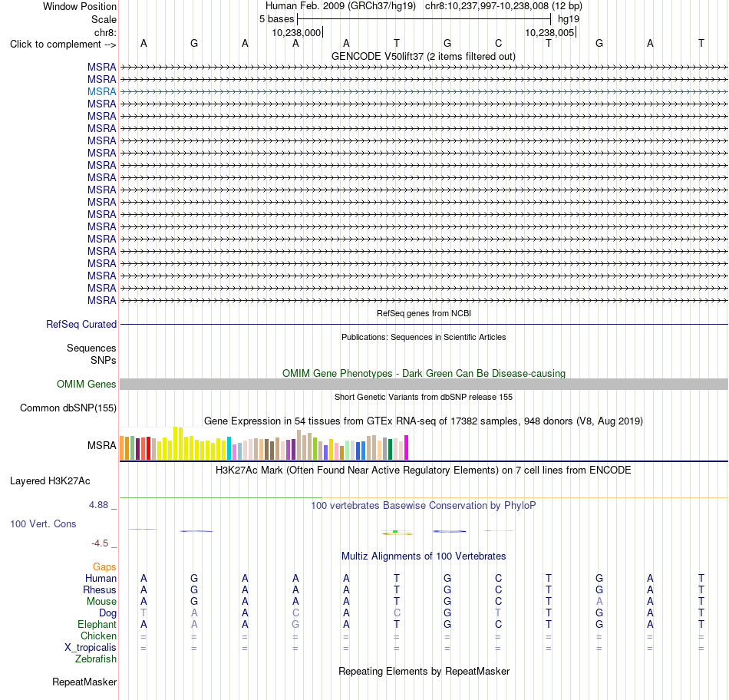Screen dimensions: 729x700
Task: Select the Scale track label
Action: [x=104, y=19]
